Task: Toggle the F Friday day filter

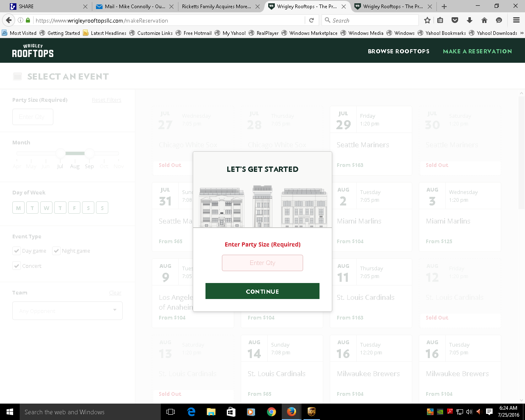Action: point(74,208)
